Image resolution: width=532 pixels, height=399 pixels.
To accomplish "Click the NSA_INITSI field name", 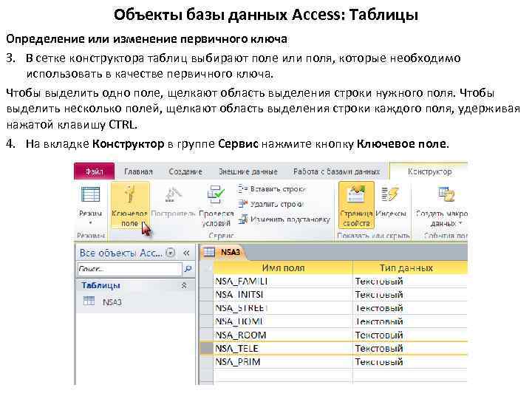I will point(283,295).
